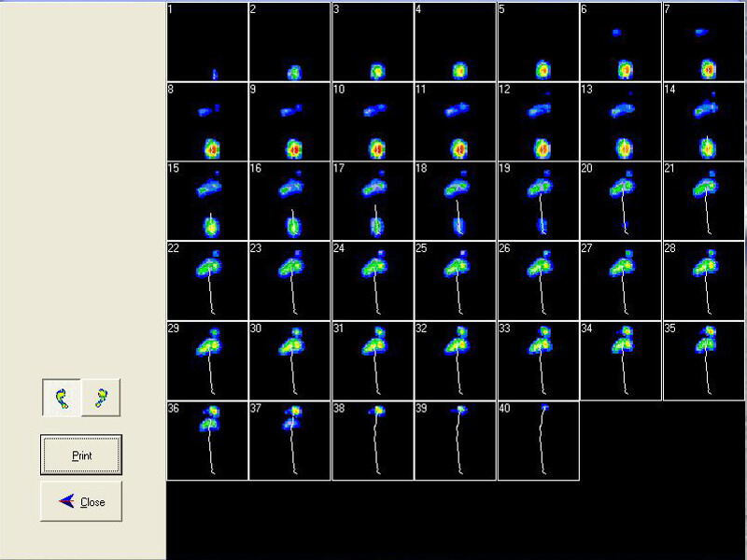This screenshot has width=747, height=560.
Task: Pick frame 5 heel pressure image
Action: (x=539, y=41)
